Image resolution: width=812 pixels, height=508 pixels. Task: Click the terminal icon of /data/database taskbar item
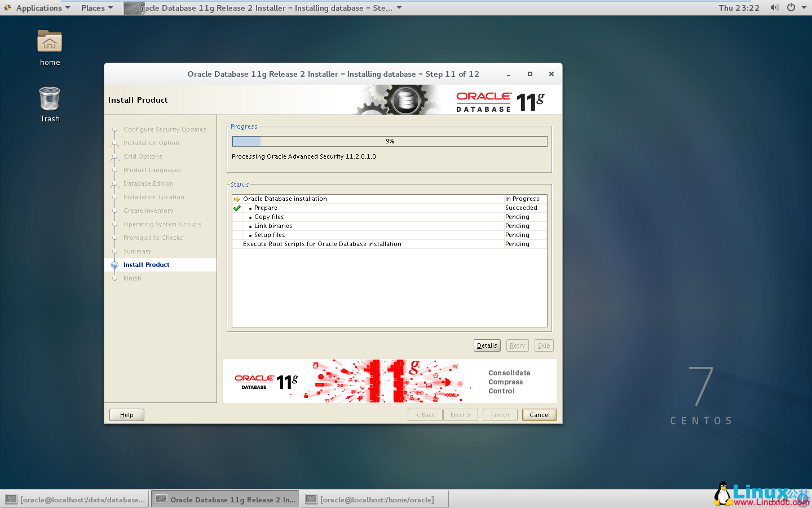point(11,499)
